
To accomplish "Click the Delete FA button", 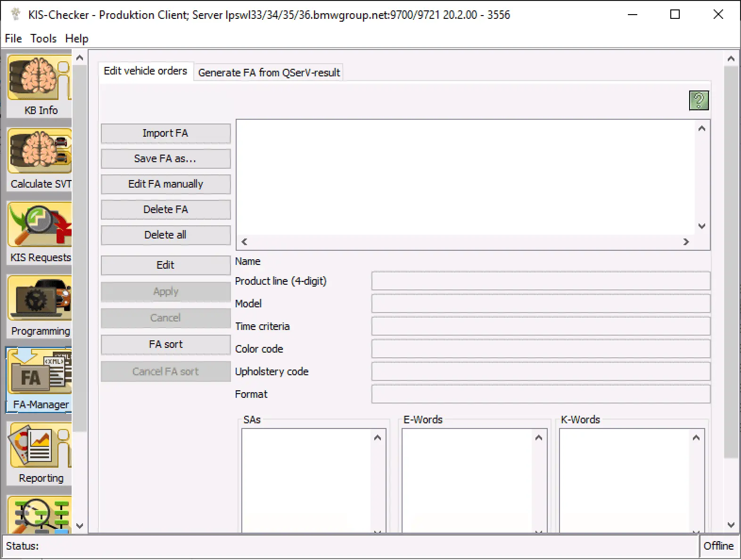I will 165,210.
